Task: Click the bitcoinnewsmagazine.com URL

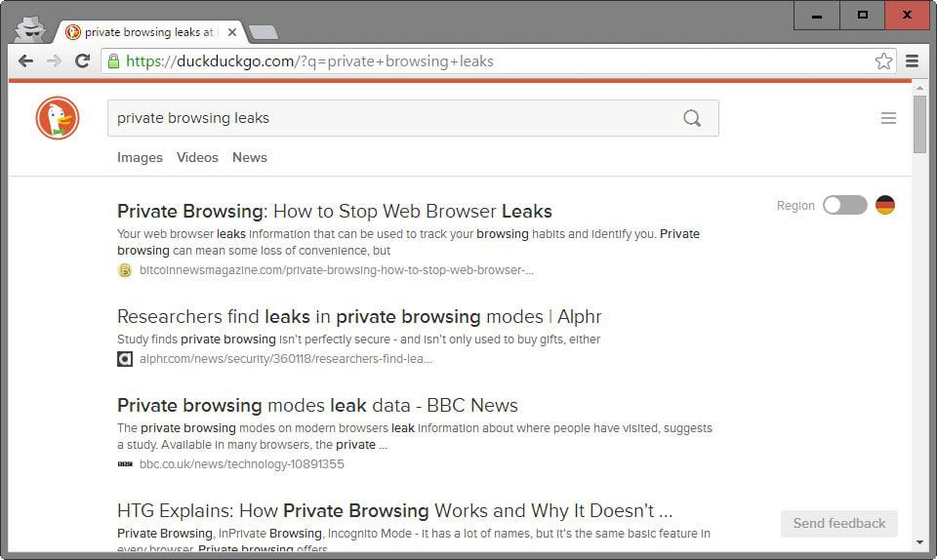Action: point(337,270)
